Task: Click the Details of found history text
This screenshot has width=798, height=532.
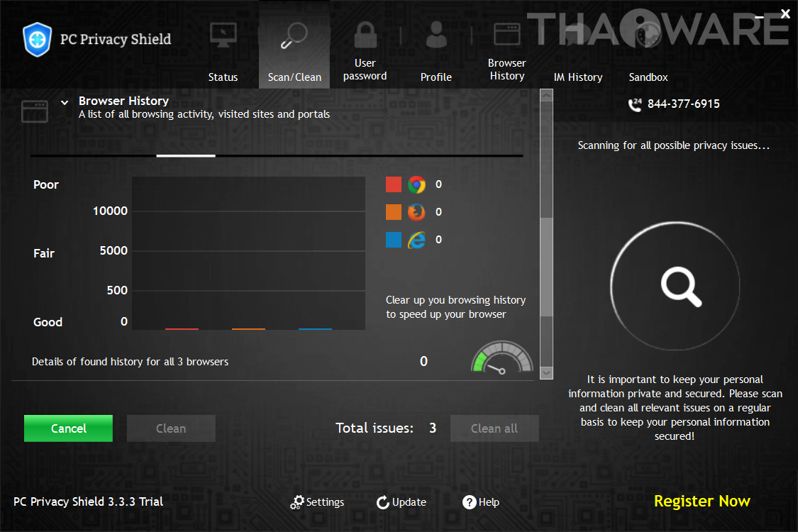Action: [131, 362]
